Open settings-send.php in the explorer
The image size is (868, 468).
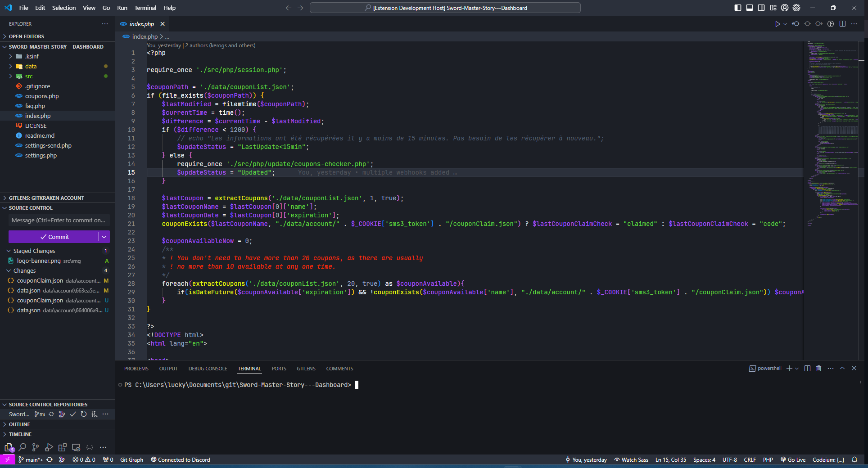coord(48,145)
